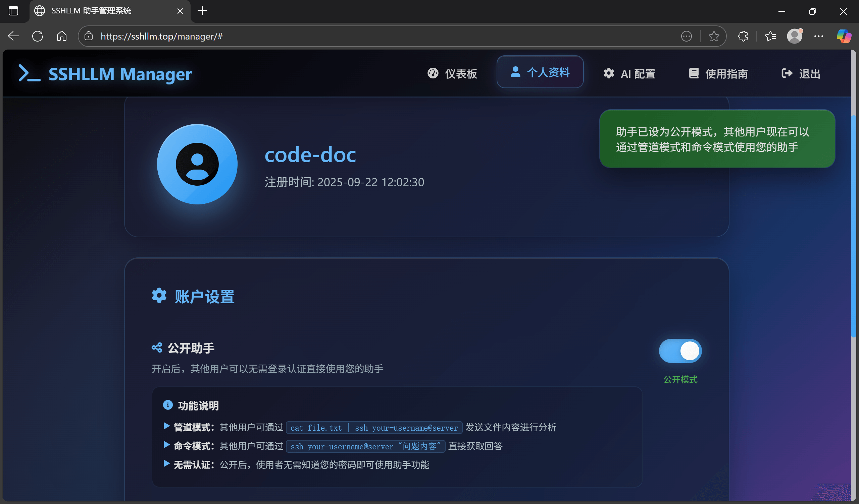The width and height of the screenshot is (859, 504).
Task: Click the 退出 logout icon
Action: pos(787,73)
